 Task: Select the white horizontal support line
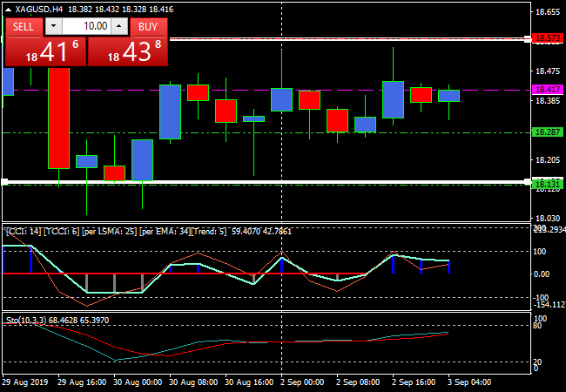pyautogui.click(x=261, y=181)
